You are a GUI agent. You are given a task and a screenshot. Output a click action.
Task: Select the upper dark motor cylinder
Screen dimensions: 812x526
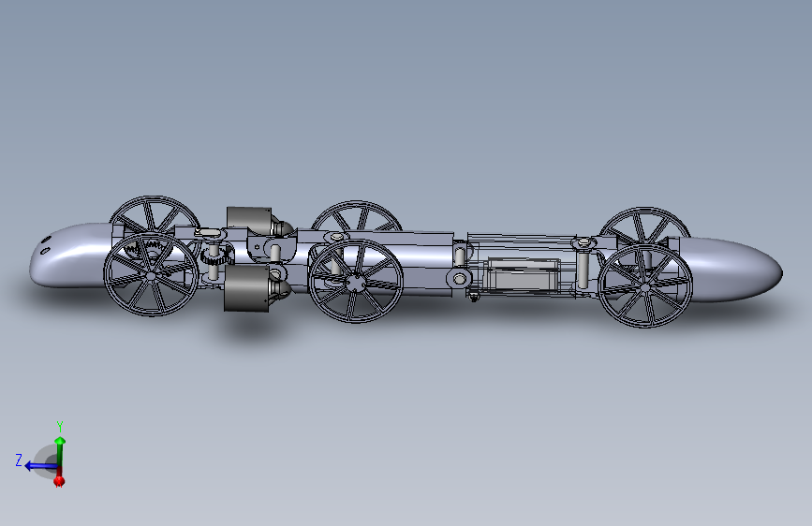249,219
